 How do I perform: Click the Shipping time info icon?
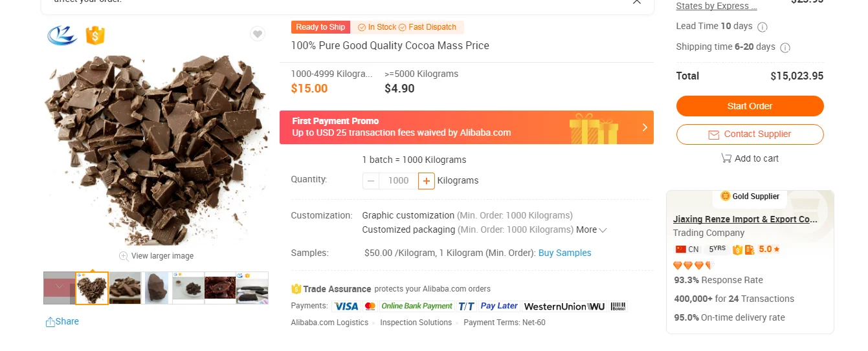785,47
